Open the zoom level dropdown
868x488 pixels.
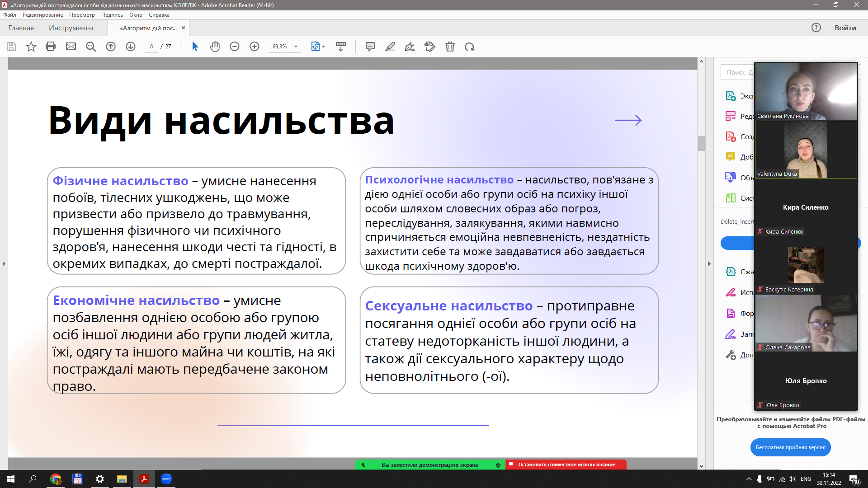(x=296, y=47)
